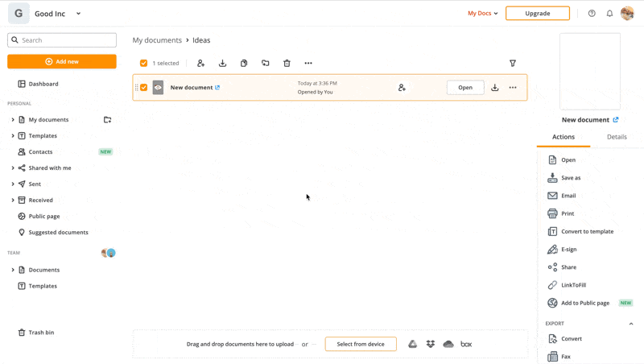Click the toolbar download icon
Viewport: 644px width, 364px height.
222,63
